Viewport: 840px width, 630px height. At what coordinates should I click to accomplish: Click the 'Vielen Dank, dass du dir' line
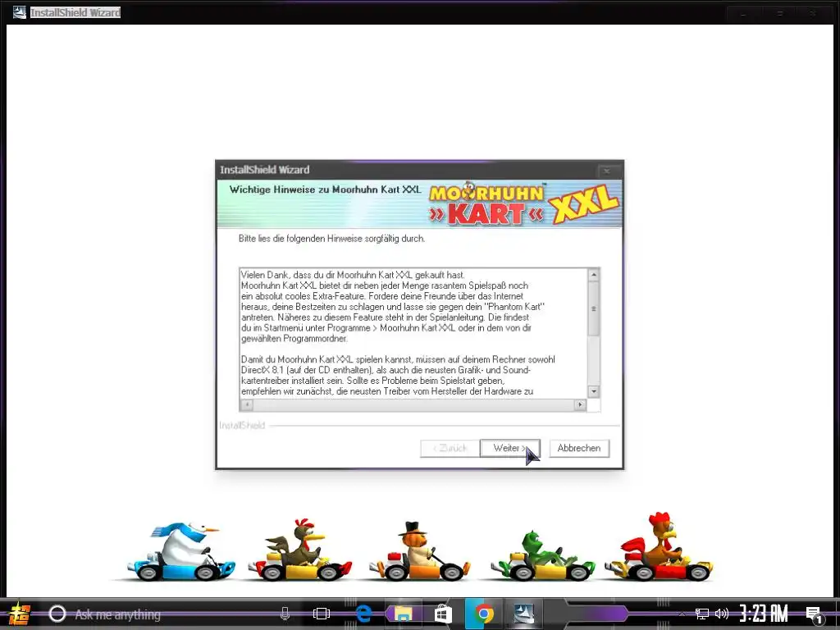(353, 275)
